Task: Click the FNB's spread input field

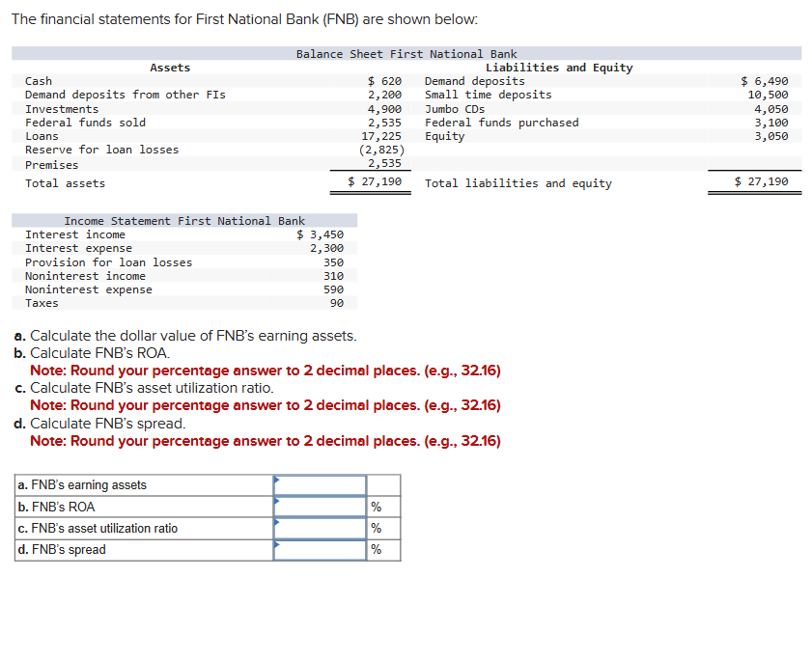Action: click(x=319, y=550)
